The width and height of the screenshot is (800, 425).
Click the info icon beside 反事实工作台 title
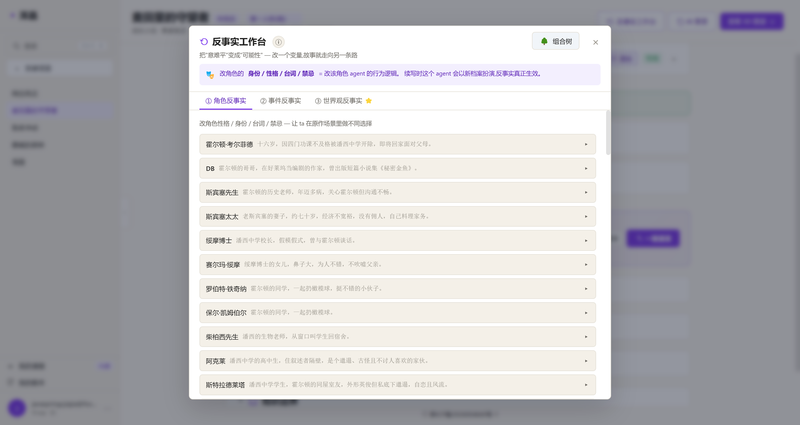tap(279, 42)
